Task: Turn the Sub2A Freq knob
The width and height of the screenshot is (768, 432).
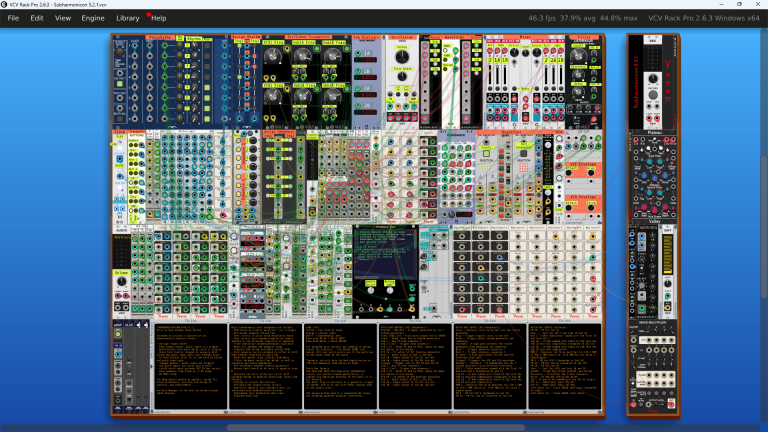Action: click(303, 96)
